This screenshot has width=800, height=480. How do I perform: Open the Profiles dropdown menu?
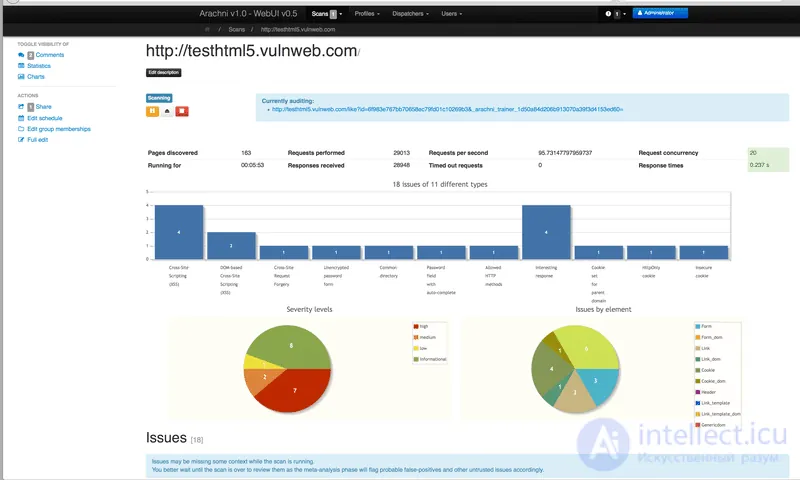point(367,14)
